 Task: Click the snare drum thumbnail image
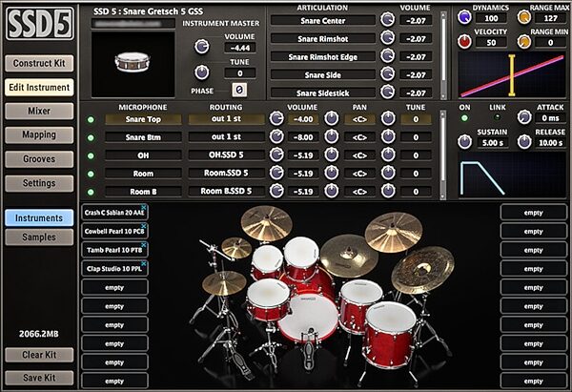click(133, 64)
